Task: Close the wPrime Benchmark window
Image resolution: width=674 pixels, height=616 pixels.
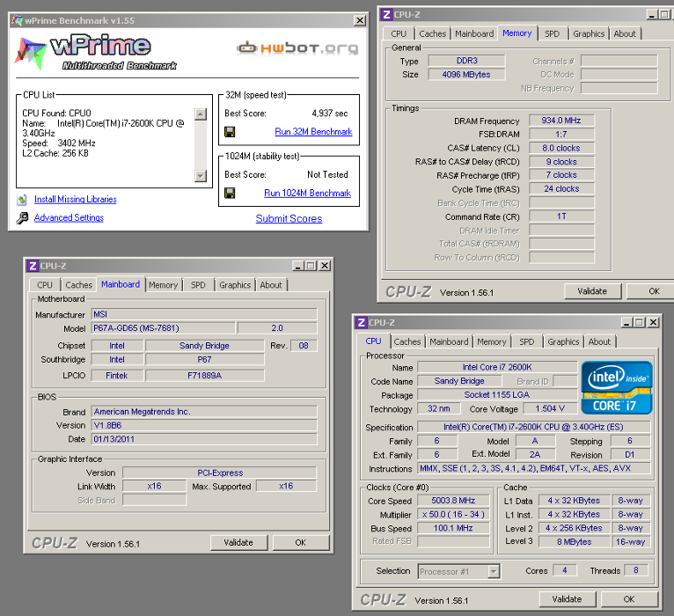Action: [x=360, y=20]
